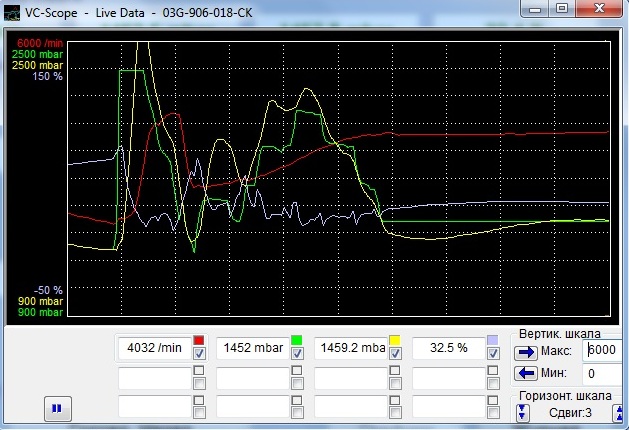629x430 pixels.
Task: Close the VC-Scope window
Action: (599, 9)
